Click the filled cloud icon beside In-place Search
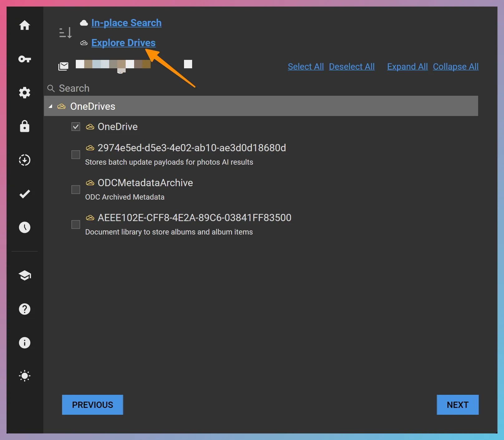 pyautogui.click(x=84, y=23)
